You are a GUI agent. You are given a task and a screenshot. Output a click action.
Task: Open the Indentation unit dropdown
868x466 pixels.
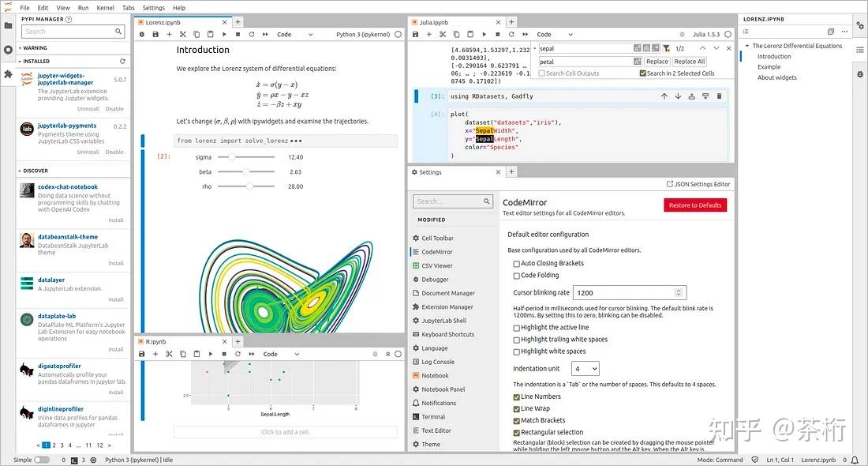(585, 368)
